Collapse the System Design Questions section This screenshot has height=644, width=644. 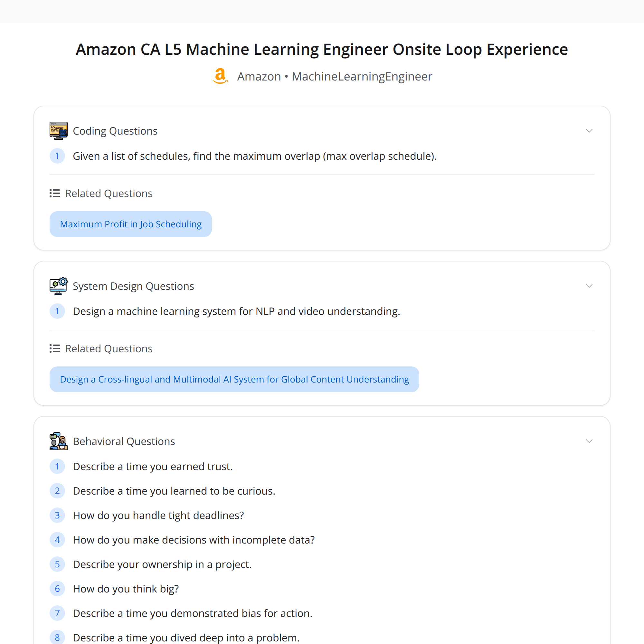(589, 286)
